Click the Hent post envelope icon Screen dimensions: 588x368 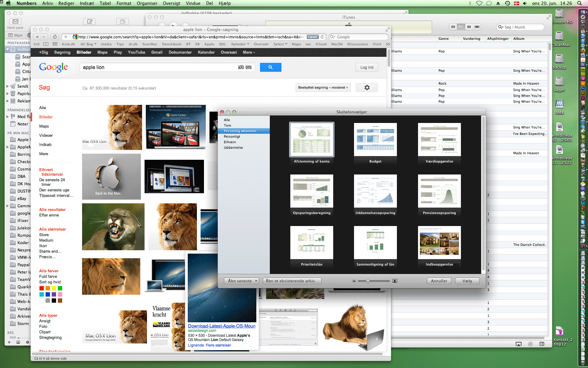(x=15, y=21)
